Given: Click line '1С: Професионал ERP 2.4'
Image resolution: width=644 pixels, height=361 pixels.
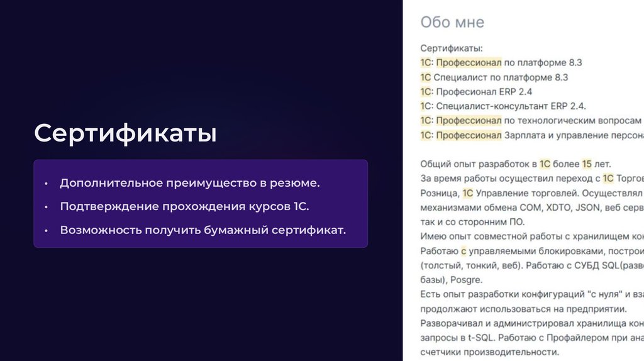Looking at the screenshot, I should pyautogui.click(x=477, y=92).
